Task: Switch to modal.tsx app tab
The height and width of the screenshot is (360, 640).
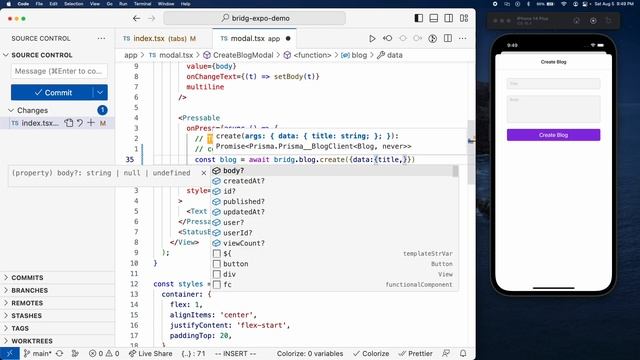Action: click(255, 38)
